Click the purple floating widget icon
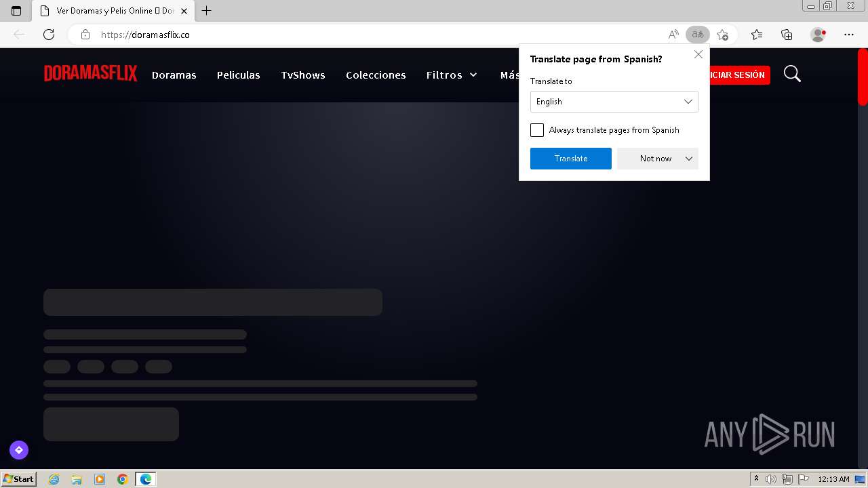868x488 pixels. [19, 450]
